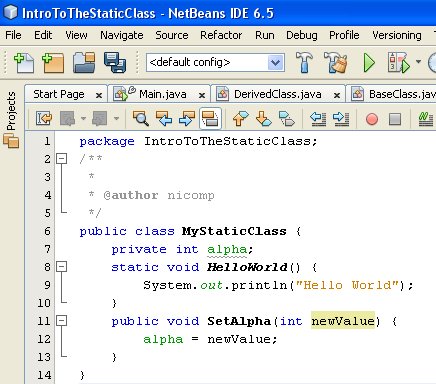Save all files with floppy disks icon
This screenshot has height=384, width=436.
[115, 62]
